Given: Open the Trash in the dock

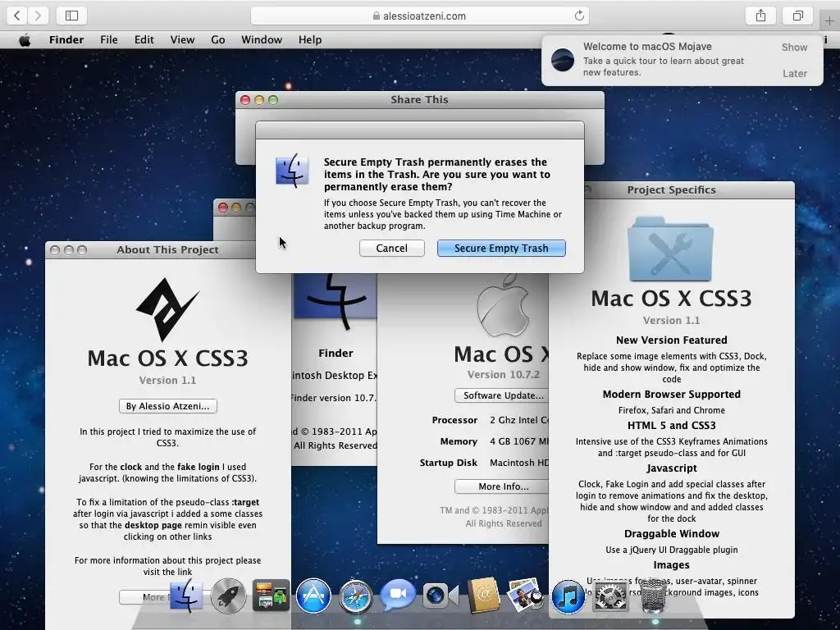Looking at the screenshot, I should tap(654, 596).
